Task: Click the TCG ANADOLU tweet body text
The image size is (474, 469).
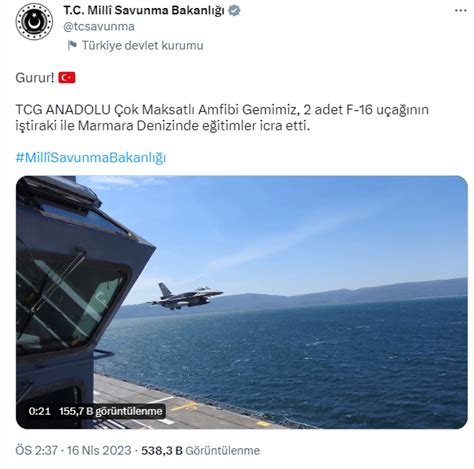Action: click(222, 117)
